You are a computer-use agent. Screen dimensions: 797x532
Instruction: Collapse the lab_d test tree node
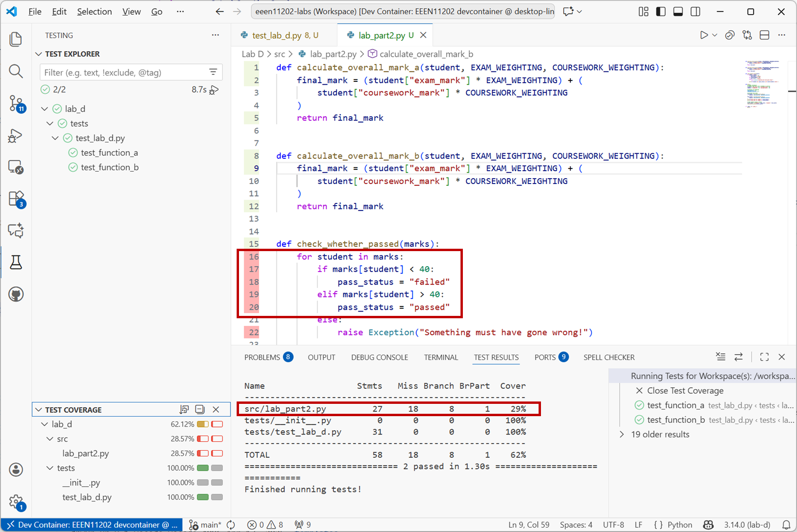(44, 109)
